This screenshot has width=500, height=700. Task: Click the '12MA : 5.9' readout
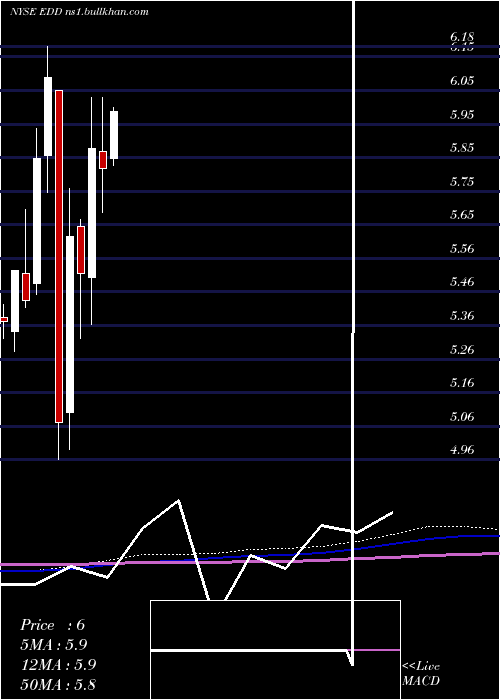click(58, 664)
